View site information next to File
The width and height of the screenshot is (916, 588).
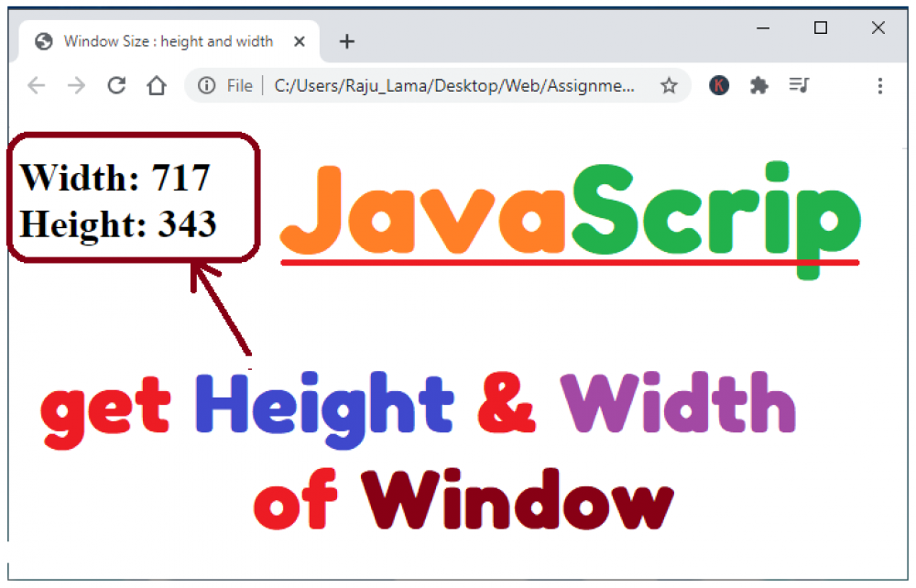[207, 86]
